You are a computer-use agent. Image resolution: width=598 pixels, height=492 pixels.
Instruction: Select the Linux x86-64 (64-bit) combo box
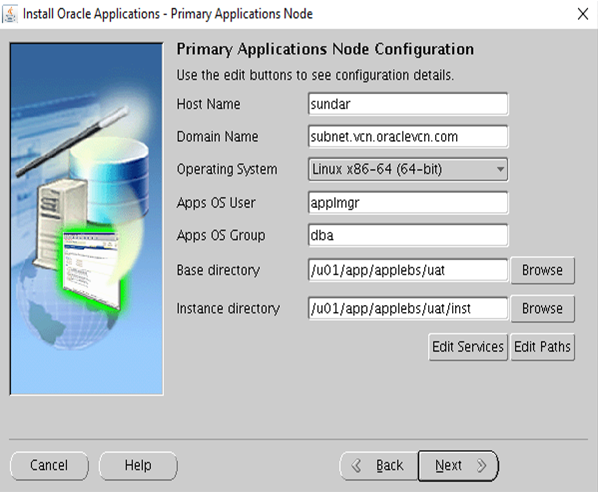point(408,169)
